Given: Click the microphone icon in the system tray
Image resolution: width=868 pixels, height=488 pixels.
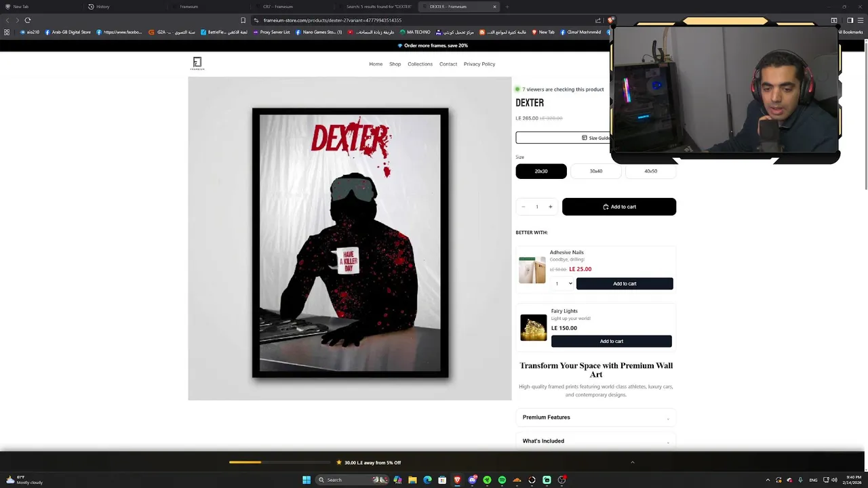Looking at the screenshot, I should tap(800, 480).
